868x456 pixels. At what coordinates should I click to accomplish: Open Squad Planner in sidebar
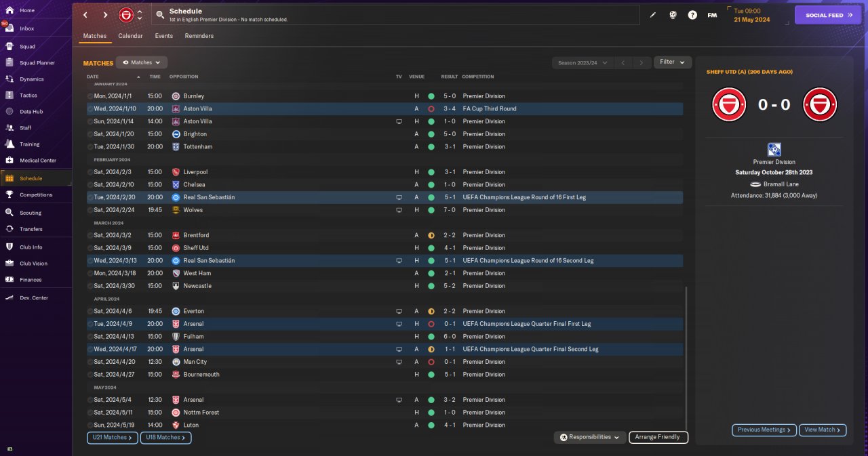37,63
